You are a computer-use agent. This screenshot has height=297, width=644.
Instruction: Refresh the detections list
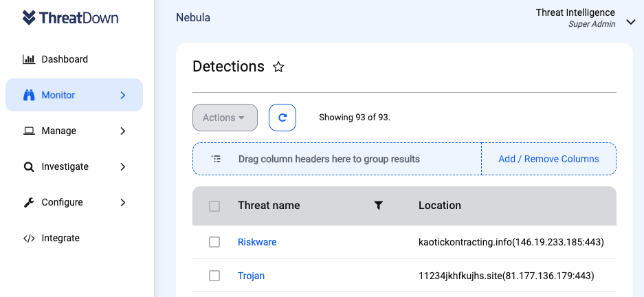(282, 118)
